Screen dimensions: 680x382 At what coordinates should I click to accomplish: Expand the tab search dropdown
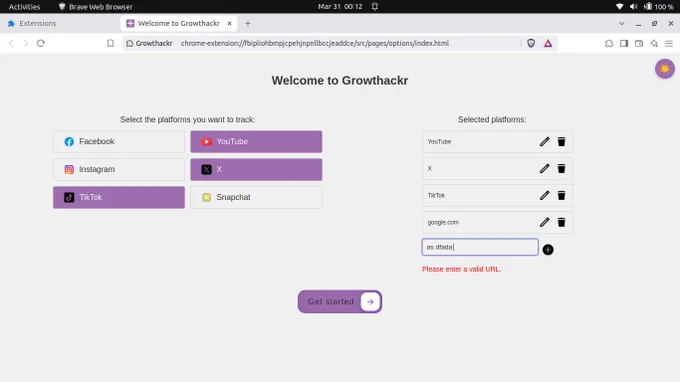(621, 23)
